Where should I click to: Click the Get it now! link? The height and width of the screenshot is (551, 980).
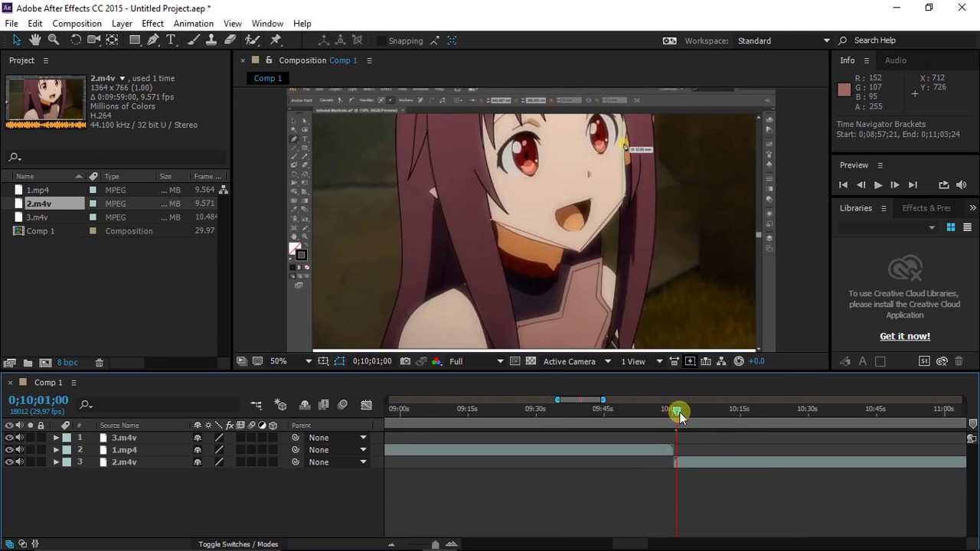point(905,336)
